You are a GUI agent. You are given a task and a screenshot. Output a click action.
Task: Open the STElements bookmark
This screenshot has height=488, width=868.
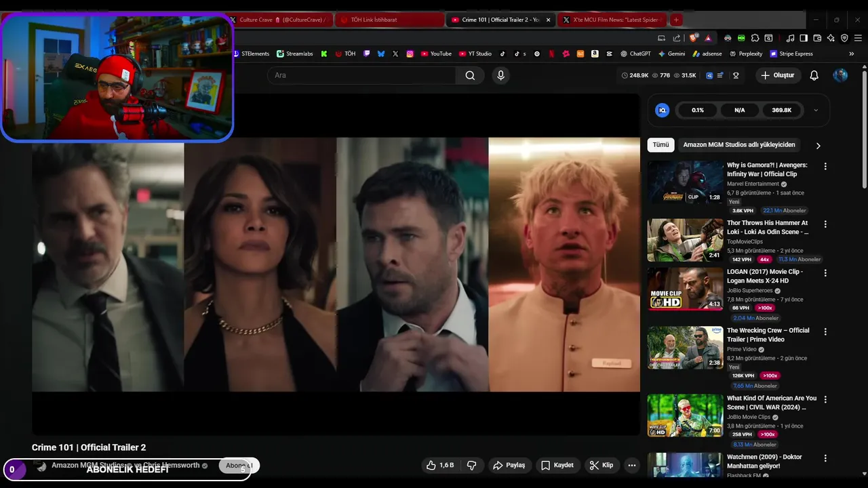pos(250,54)
